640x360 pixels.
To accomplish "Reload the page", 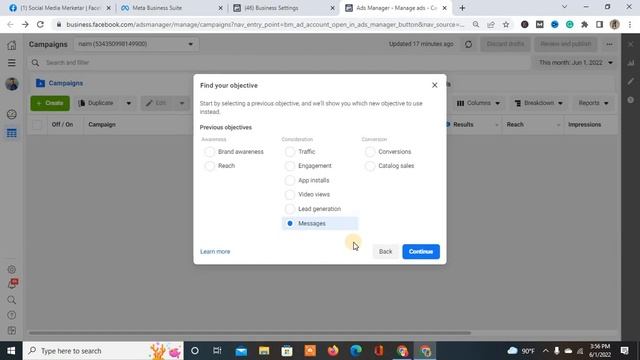I will [x=40, y=24].
